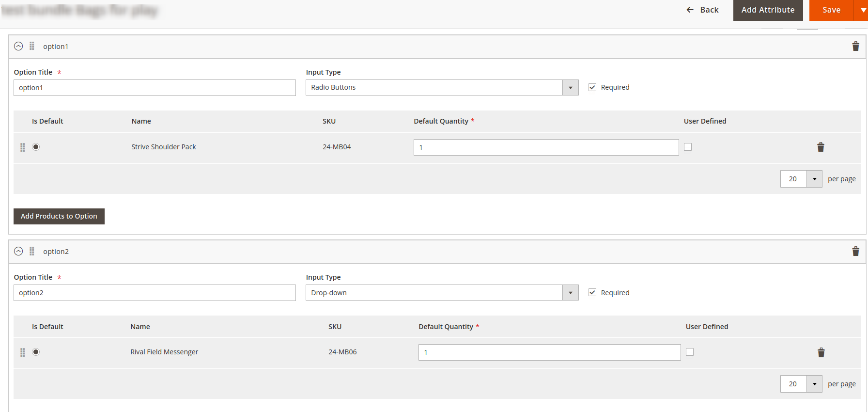This screenshot has height=412, width=868.
Task: Collapse the option2 section
Action: pyautogui.click(x=18, y=251)
